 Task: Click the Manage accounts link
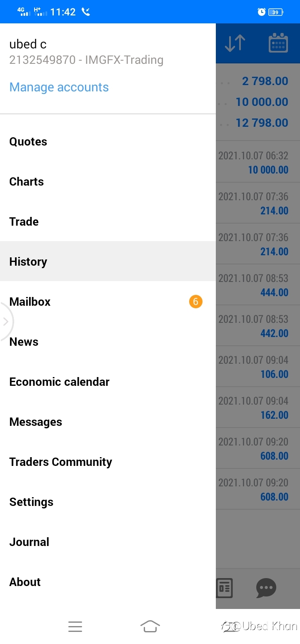pyautogui.click(x=59, y=87)
